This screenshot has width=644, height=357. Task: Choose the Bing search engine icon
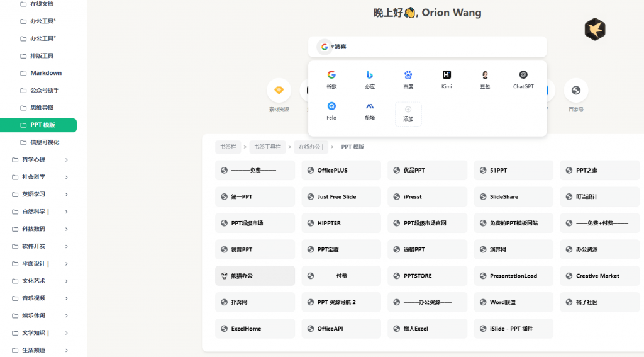point(370,75)
